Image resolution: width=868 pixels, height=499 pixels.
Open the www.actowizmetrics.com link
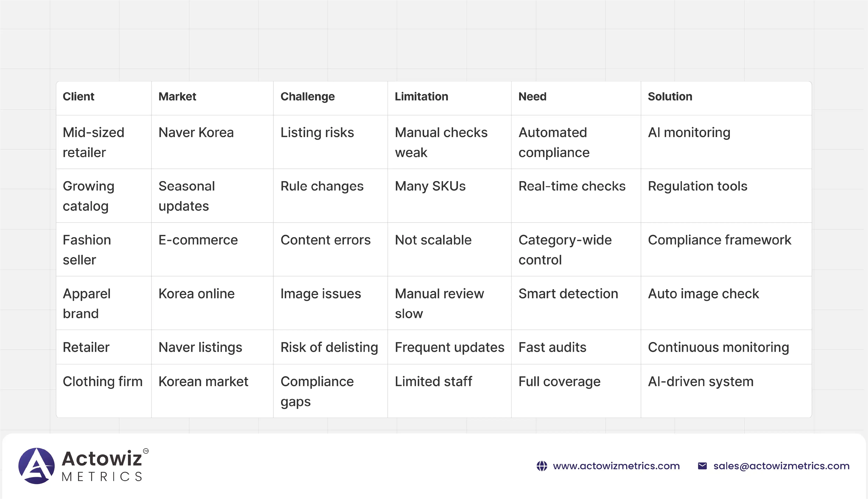[616, 466]
